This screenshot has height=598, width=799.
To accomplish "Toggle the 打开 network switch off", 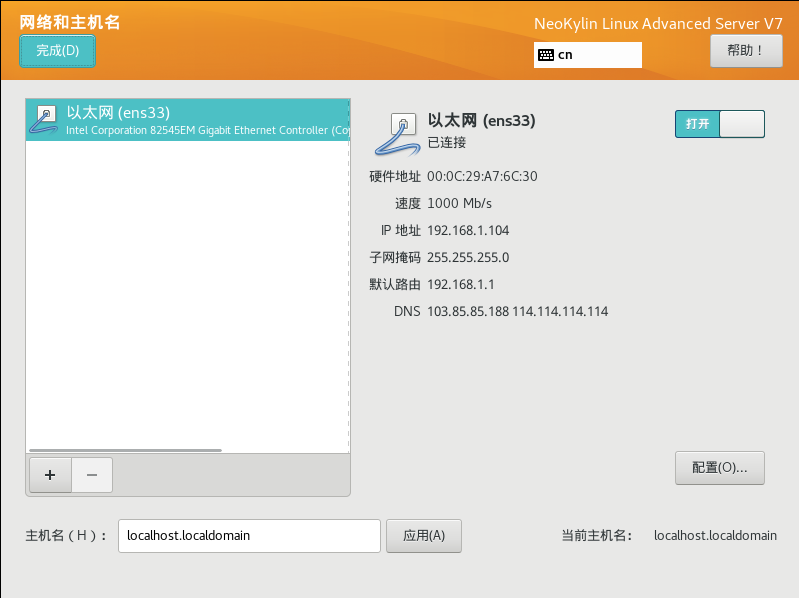I will pos(720,124).
